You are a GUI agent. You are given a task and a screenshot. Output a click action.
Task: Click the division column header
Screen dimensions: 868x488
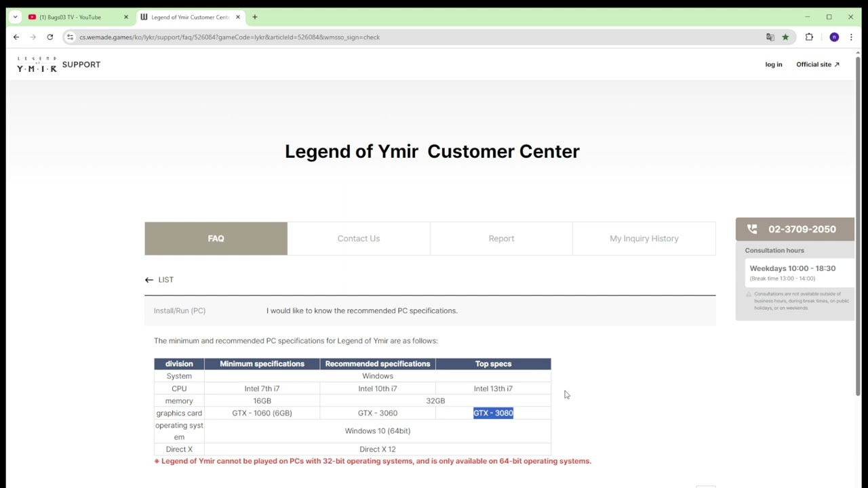pyautogui.click(x=179, y=364)
